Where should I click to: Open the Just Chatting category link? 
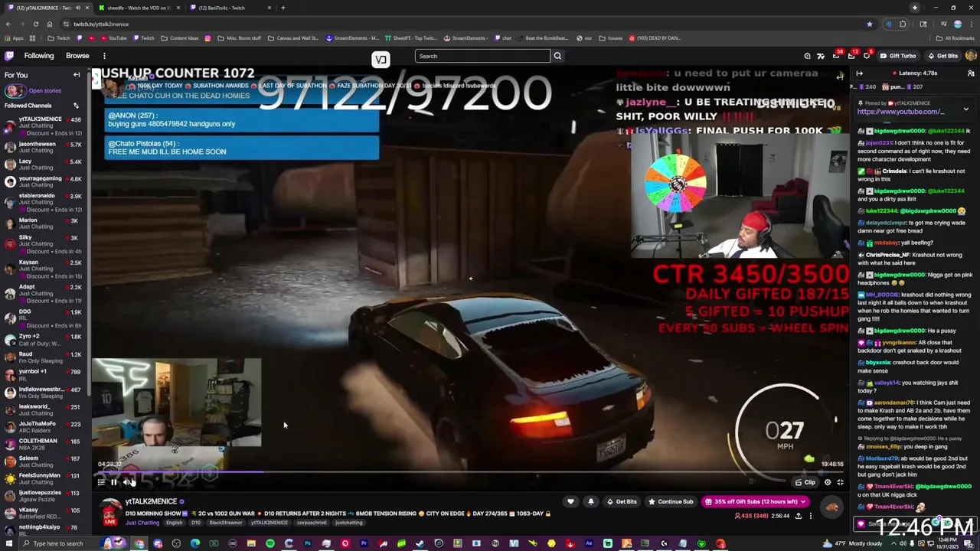(x=142, y=523)
